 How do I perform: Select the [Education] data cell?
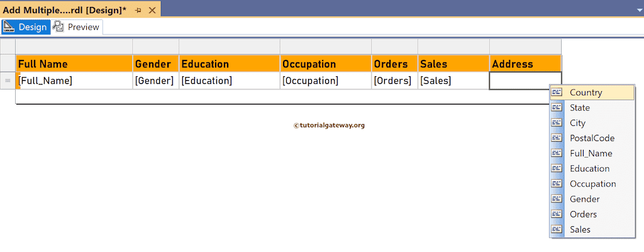[x=230, y=81]
